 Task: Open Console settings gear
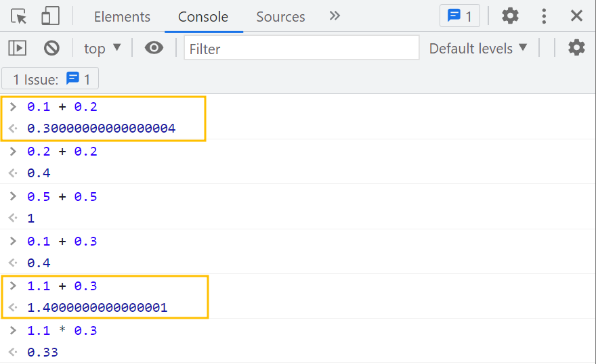[576, 48]
